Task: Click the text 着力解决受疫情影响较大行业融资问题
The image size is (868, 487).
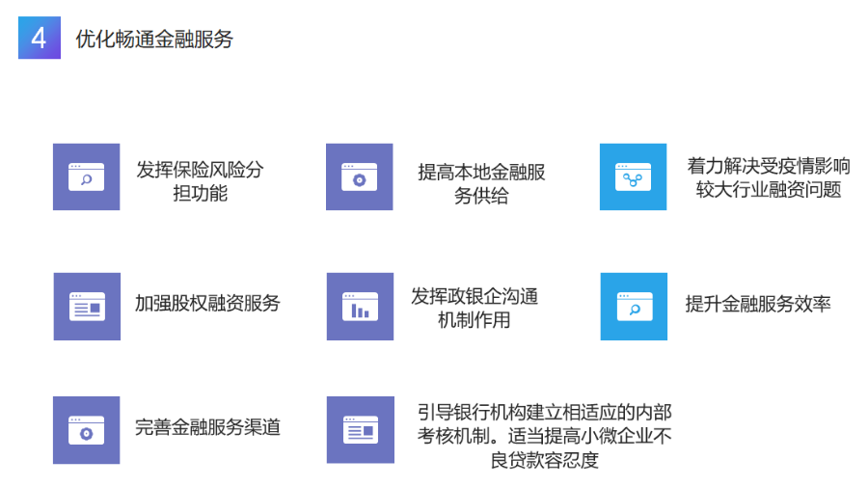Action: point(769,177)
